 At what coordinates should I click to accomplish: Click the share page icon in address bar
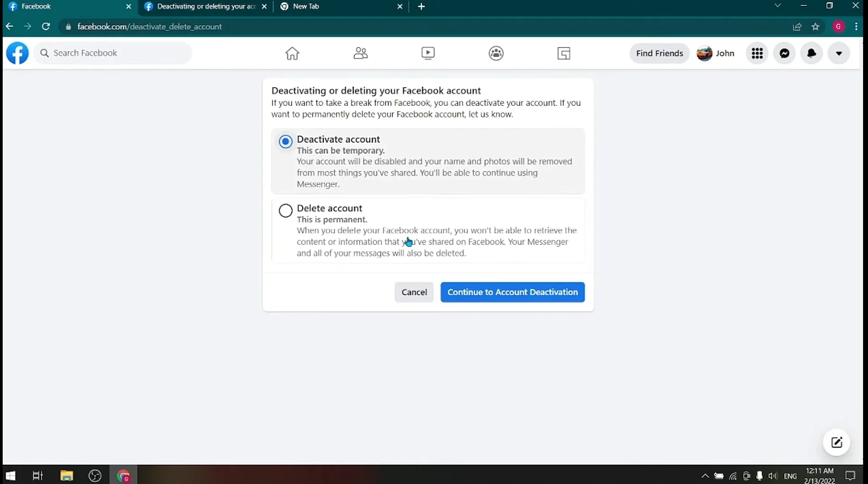pos(797,27)
